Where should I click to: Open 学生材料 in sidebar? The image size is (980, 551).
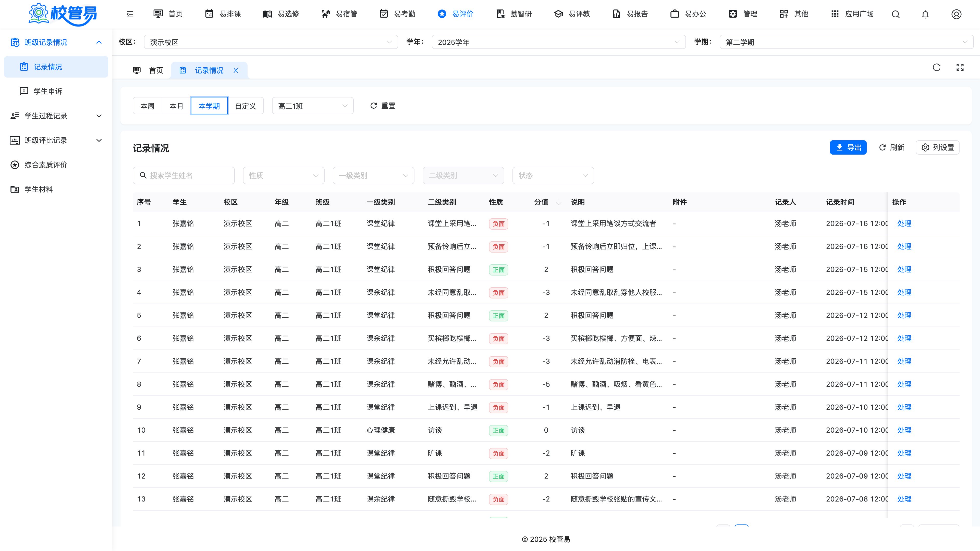(x=56, y=189)
